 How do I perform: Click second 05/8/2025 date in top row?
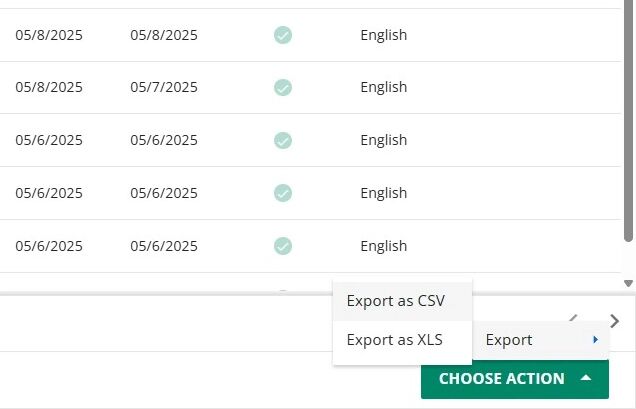(164, 35)
